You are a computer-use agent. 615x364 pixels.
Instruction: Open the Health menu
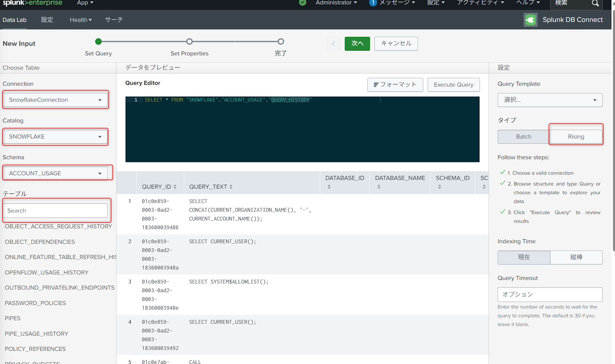pos(81,20)
